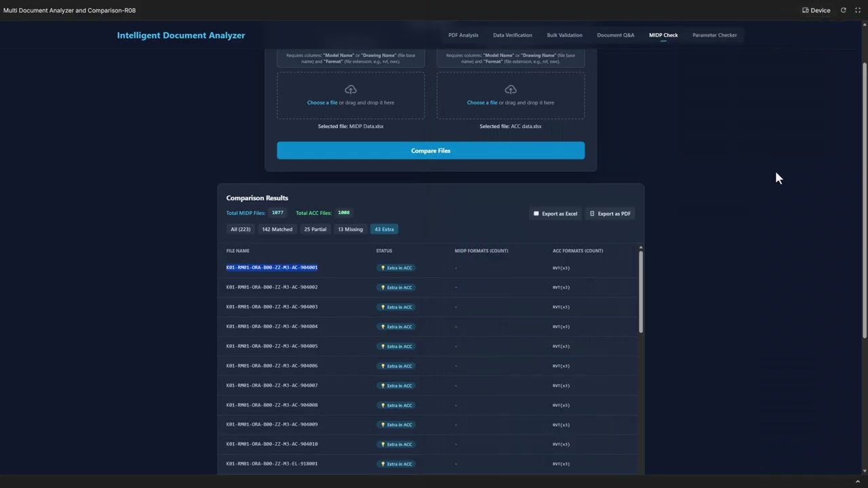
Task: Open the Document Q&A tab
Action: pyautogui.click(x=616, y=35)
